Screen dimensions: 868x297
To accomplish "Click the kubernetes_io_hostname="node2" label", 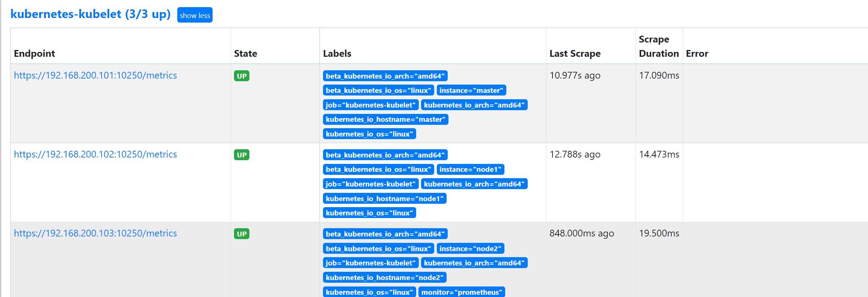I will (385, 277).
